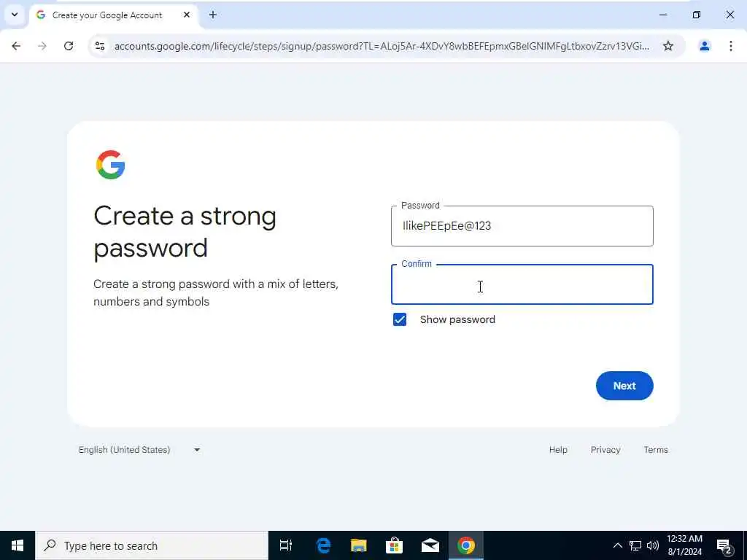Open the Mail app on the taskbar
Image resolution: width=747 pixels, height=560 pixels.
(430, 545)
